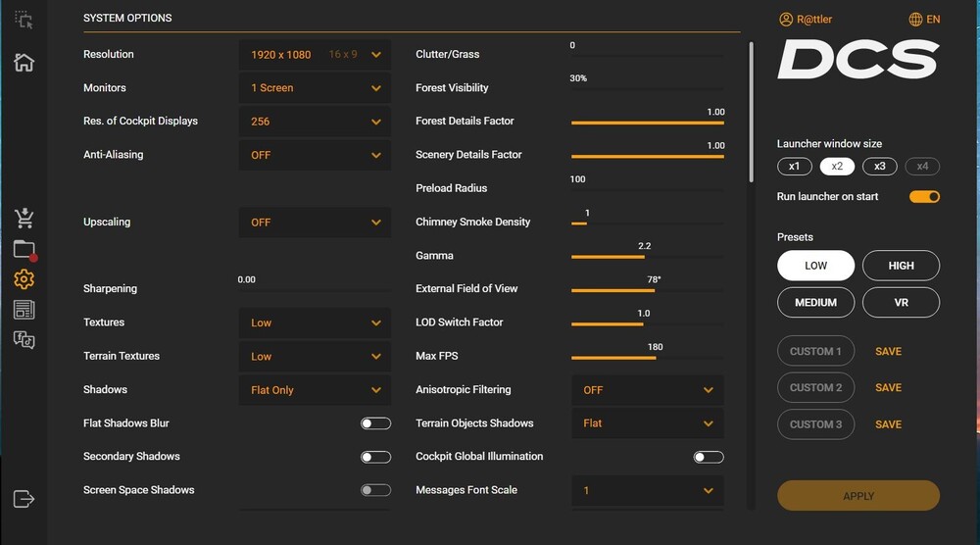This screenshot has width=980, height=545.
Task: Click the exit icon in sidebar
Action: (x=24, y=499)
